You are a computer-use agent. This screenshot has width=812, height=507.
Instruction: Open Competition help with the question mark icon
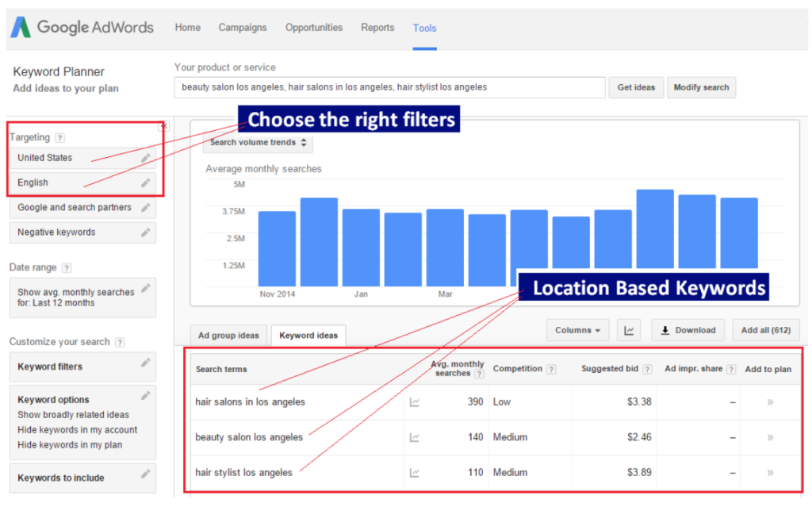point(550,368)
